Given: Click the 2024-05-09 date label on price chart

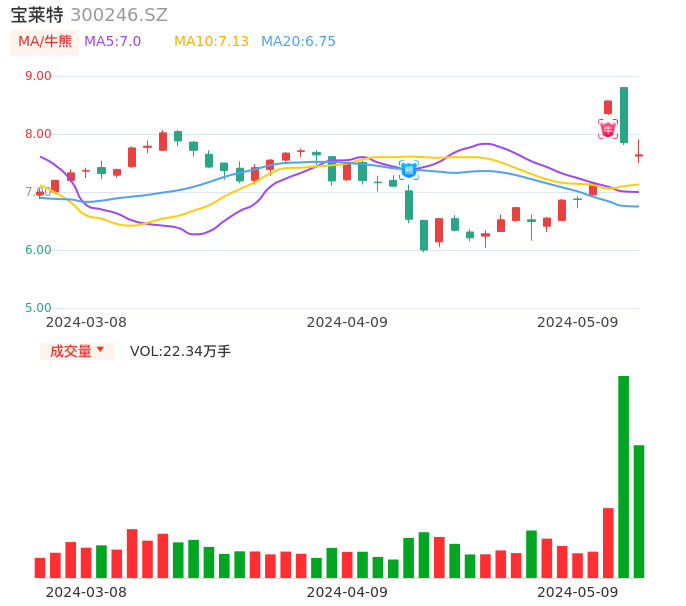Looking at the screenshot, I should [577, 322].
